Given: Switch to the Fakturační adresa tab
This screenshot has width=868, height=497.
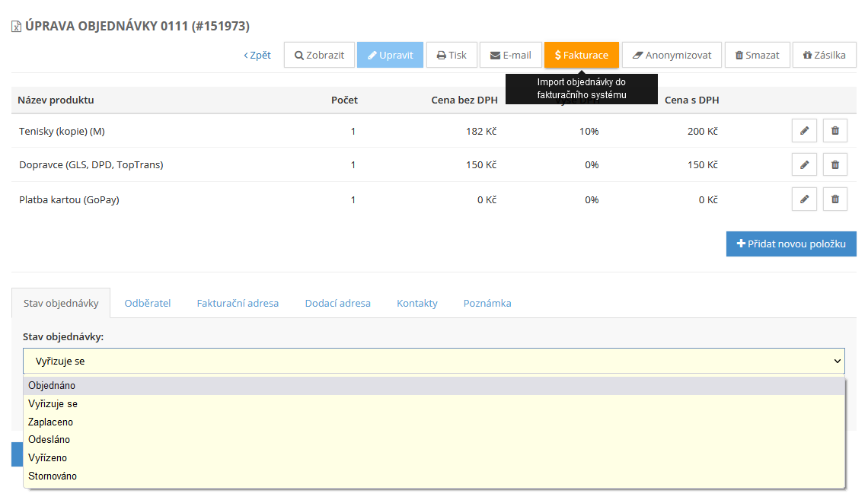Looking at the screenshot, I should [238, 303].
